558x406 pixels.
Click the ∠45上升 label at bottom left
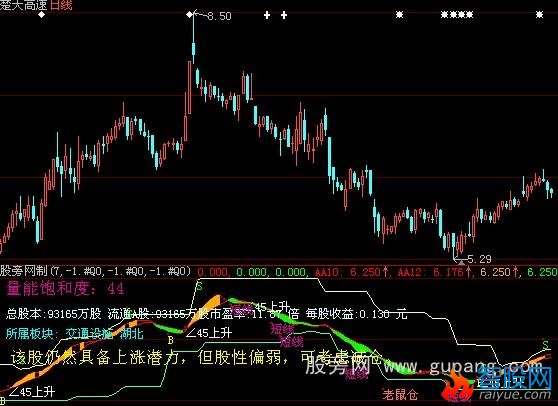(x=32, y=392)
